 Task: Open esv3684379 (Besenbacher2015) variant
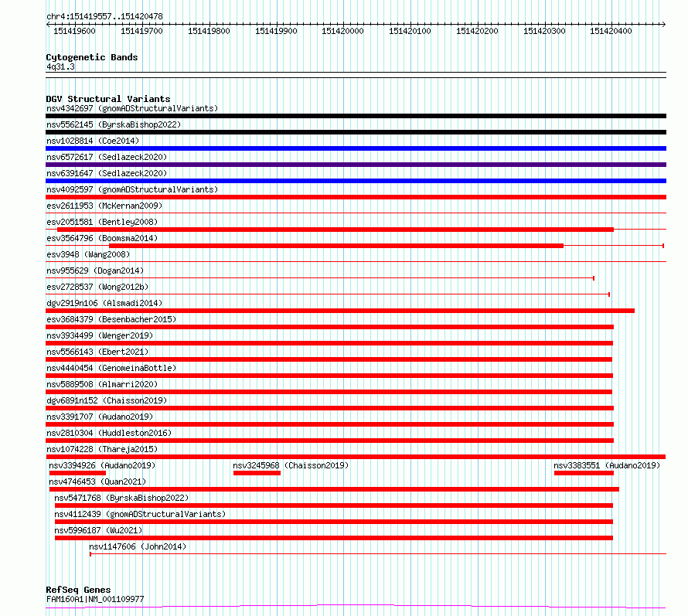point(111,319)
